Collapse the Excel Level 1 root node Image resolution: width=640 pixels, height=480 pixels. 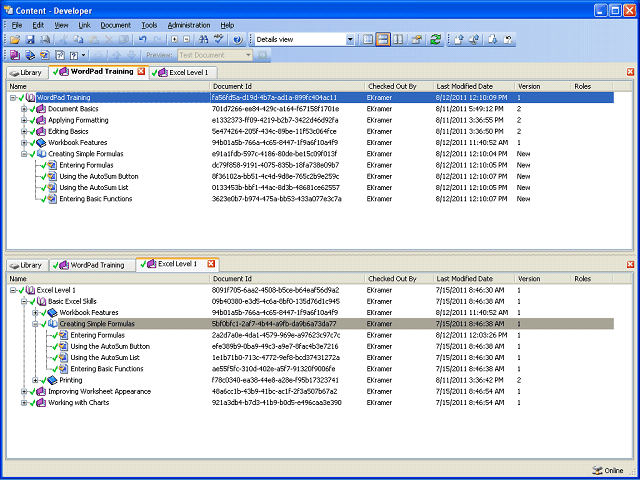click(x=13, y=290)
